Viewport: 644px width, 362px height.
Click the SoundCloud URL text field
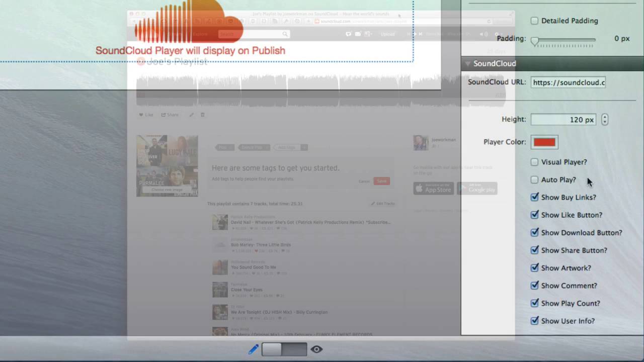click(x=568, y=82)
